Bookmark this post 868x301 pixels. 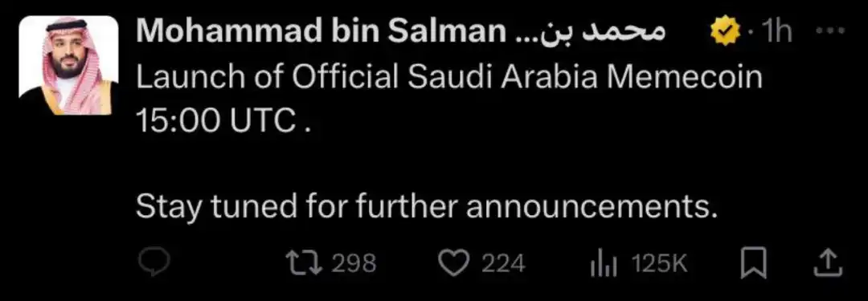point(753,263)
